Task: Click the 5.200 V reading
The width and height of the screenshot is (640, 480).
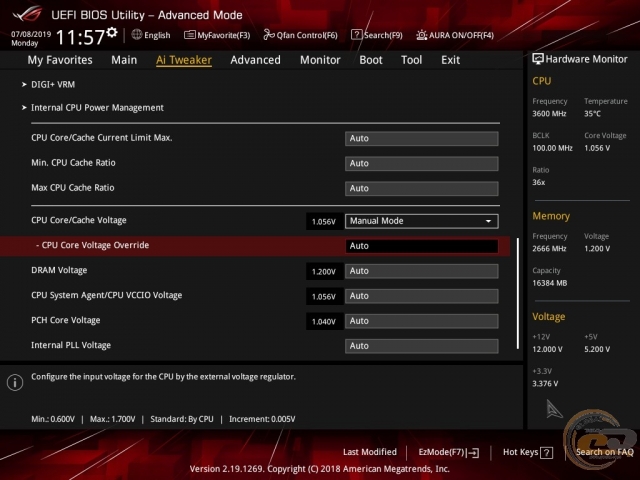Action: point(597,349)
